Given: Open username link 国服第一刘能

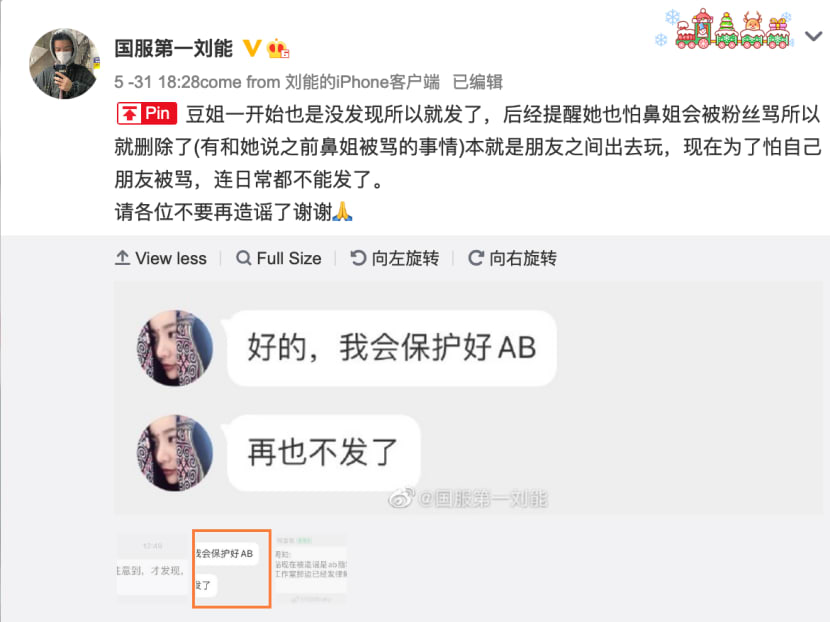Looking at the screenshot, I should (x=174, y=48).
